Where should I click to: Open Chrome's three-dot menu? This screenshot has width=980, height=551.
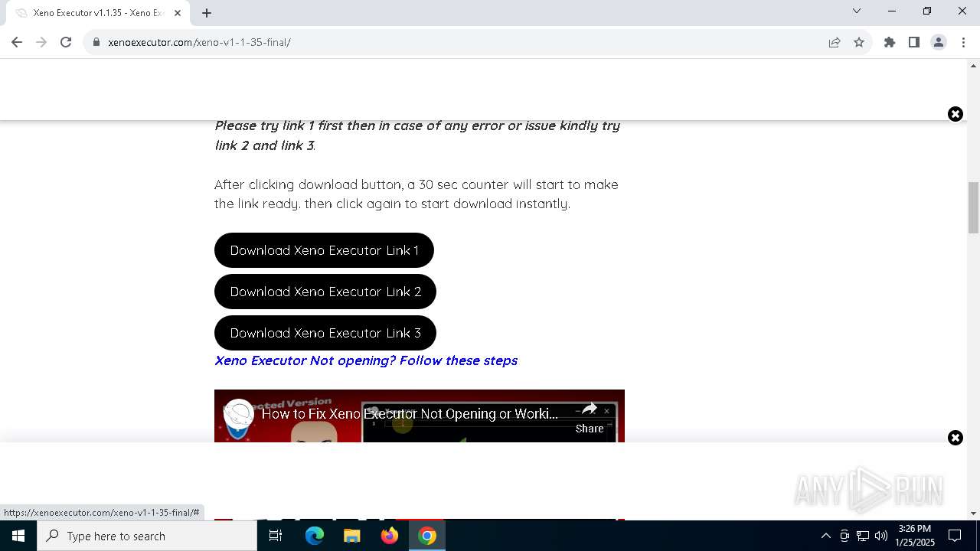962,42
